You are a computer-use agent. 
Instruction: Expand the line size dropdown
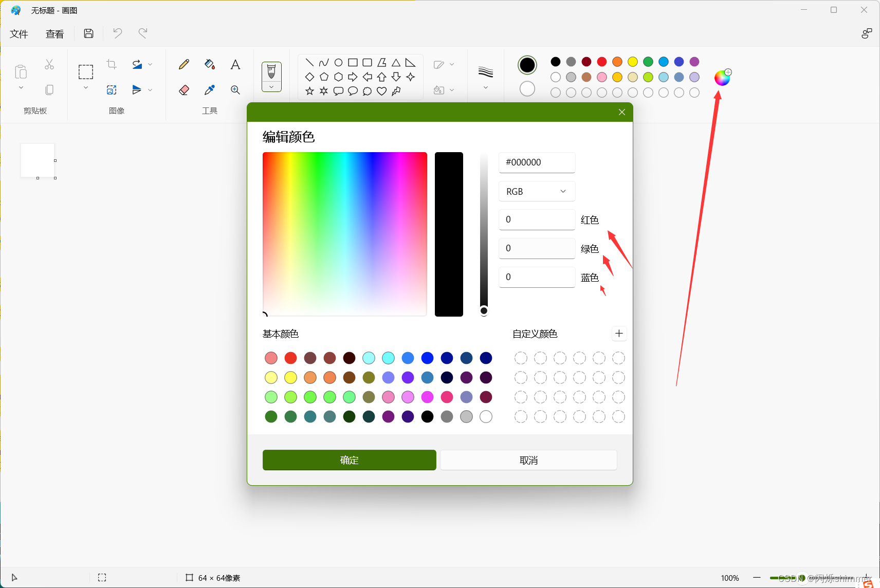point(486,88)
